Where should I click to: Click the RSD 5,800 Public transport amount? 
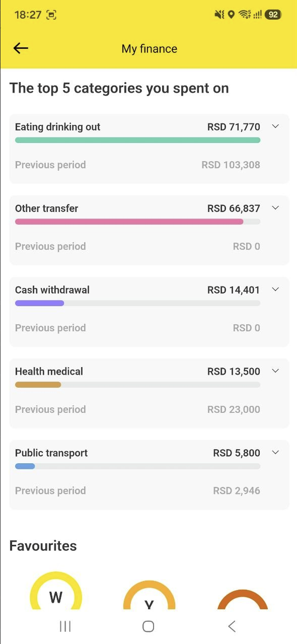tap(237, 453)
